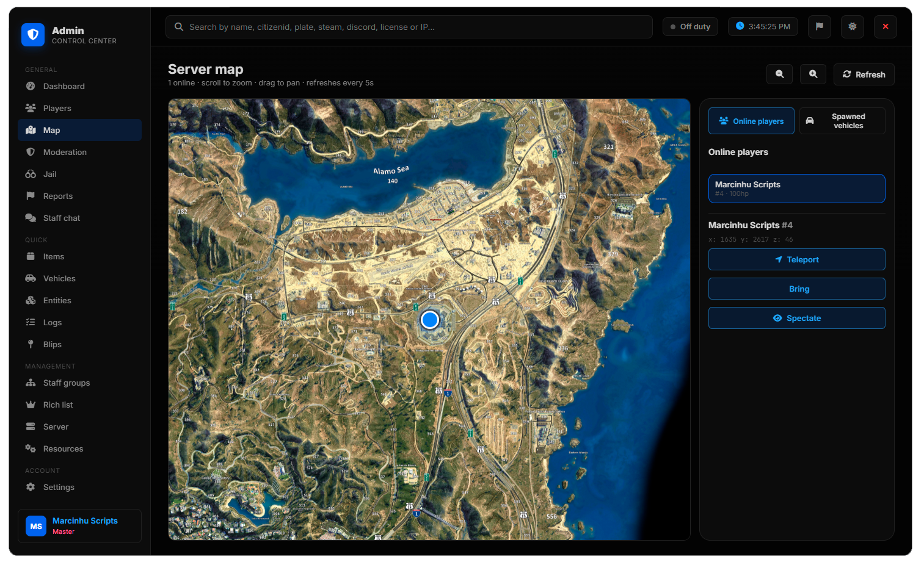Click the zoom in magnifier icon

(813, 74)
